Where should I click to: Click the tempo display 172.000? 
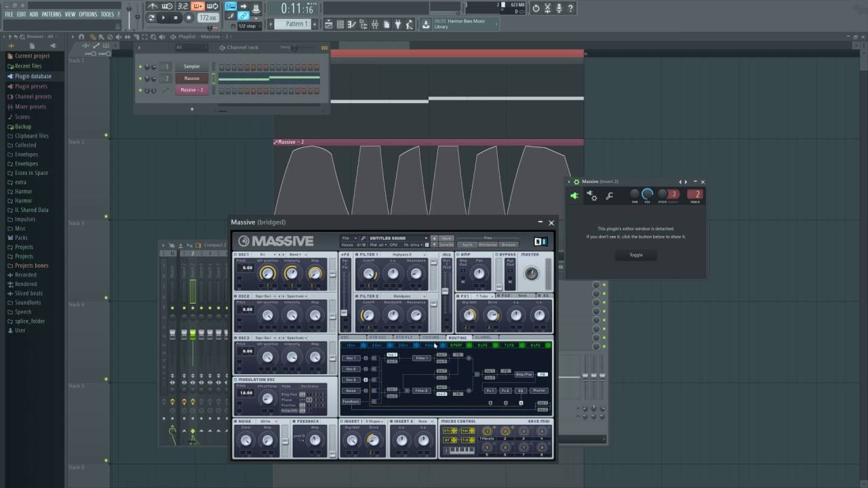pos(209,18)
